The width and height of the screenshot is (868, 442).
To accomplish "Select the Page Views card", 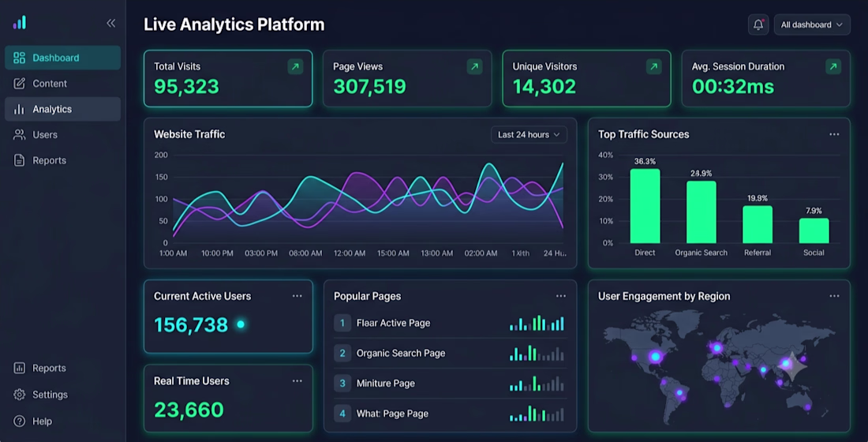I will [407, 79].
